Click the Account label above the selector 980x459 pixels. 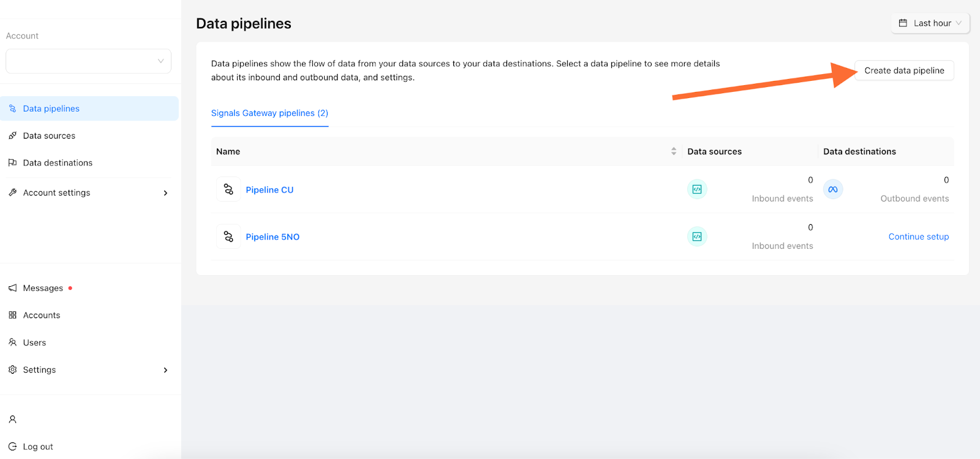pos(22,36)
